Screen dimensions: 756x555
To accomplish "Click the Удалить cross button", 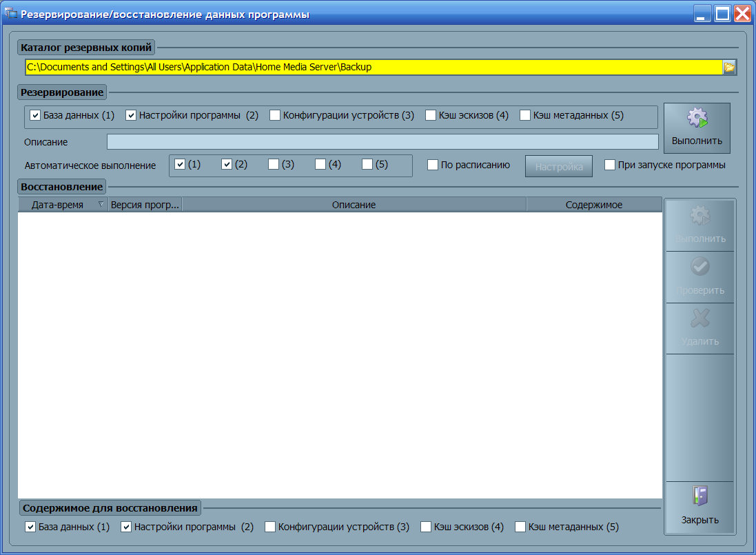I will coord(699,328).
